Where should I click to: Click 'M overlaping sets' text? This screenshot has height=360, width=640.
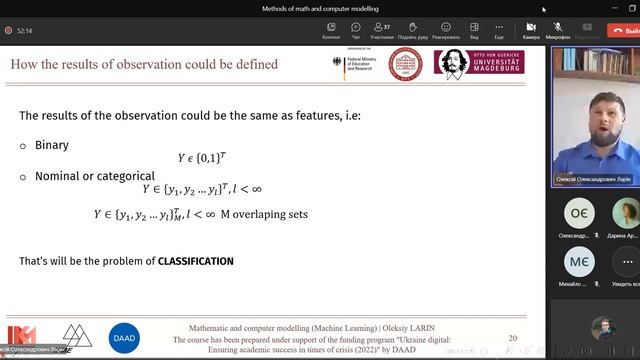click(264, 214)
